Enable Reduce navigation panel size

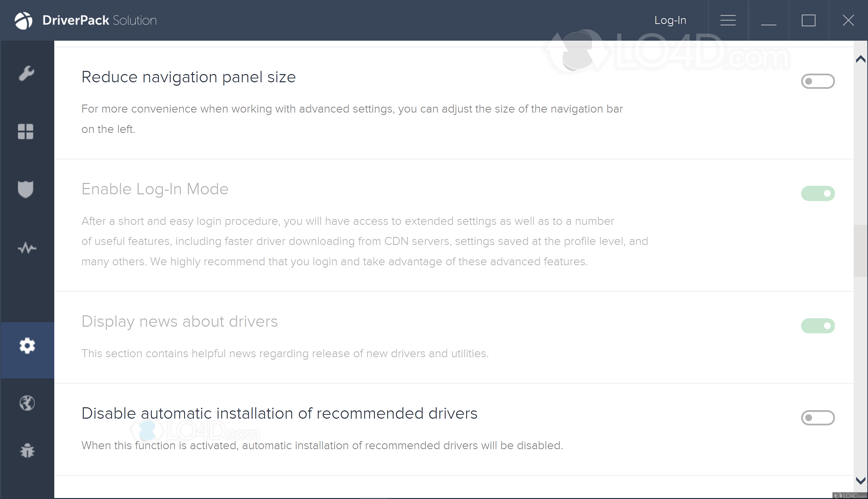click(818, 81)
